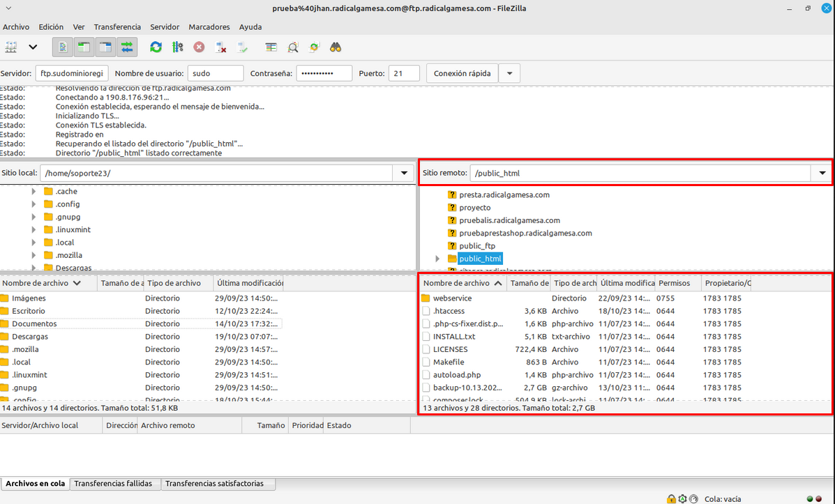Reconnect to last server icon
Image resolution: width=835 pixels, height=504 pixels.
point(242,47)
